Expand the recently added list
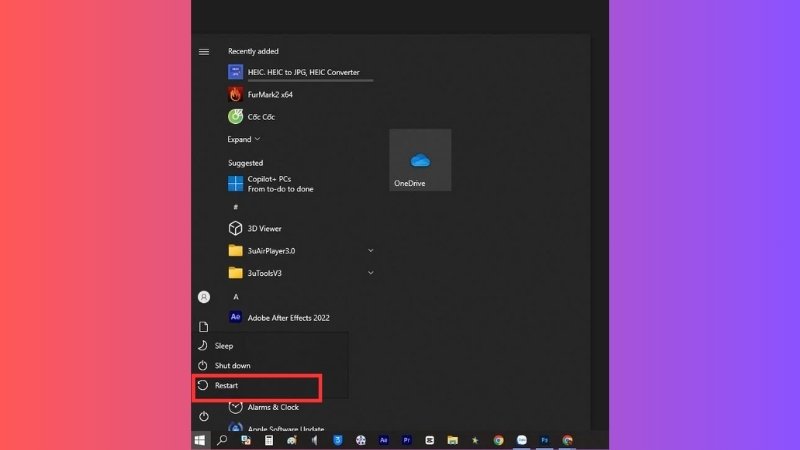The width and height of the screenshot is (800, 450). 244,139
